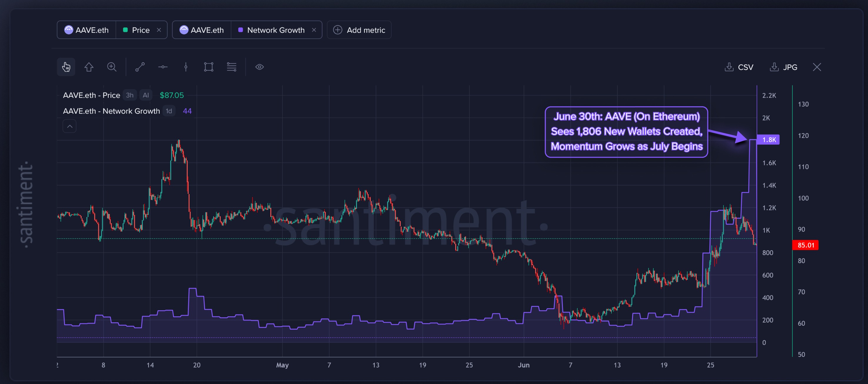Viewport: 868px width, 384px height.
Task: Click the purple Network Growth color square
Action: (241, 30)
